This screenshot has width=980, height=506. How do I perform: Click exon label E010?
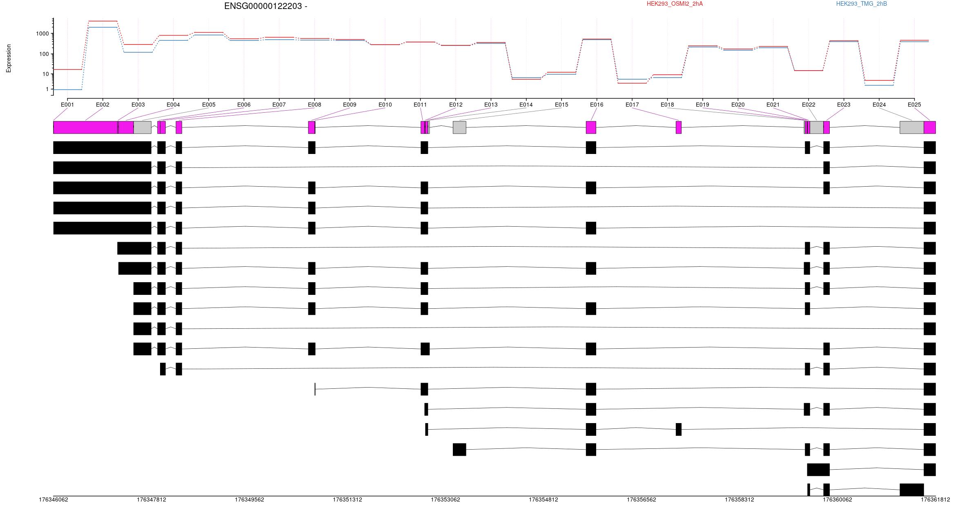click(385, 105)
